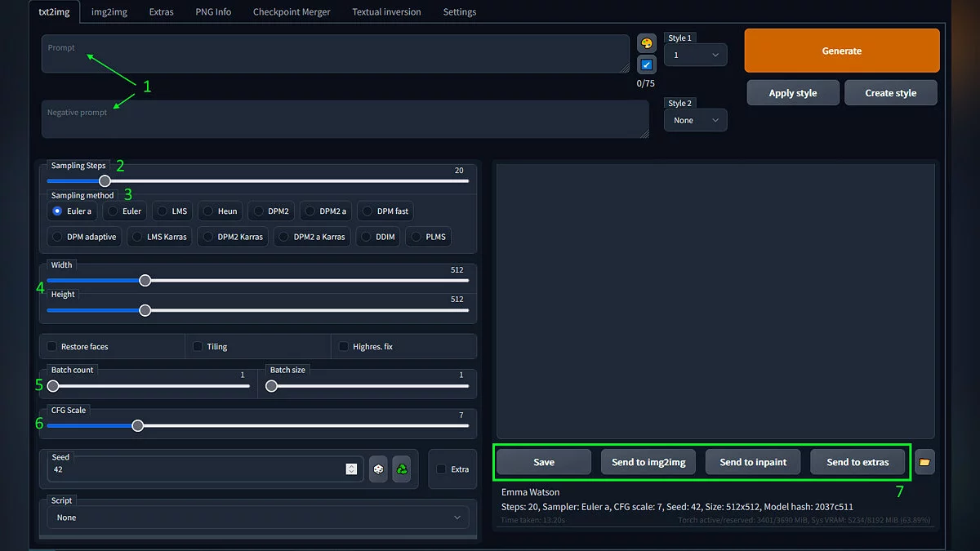Save the generated image with Save

click(544, 462)
